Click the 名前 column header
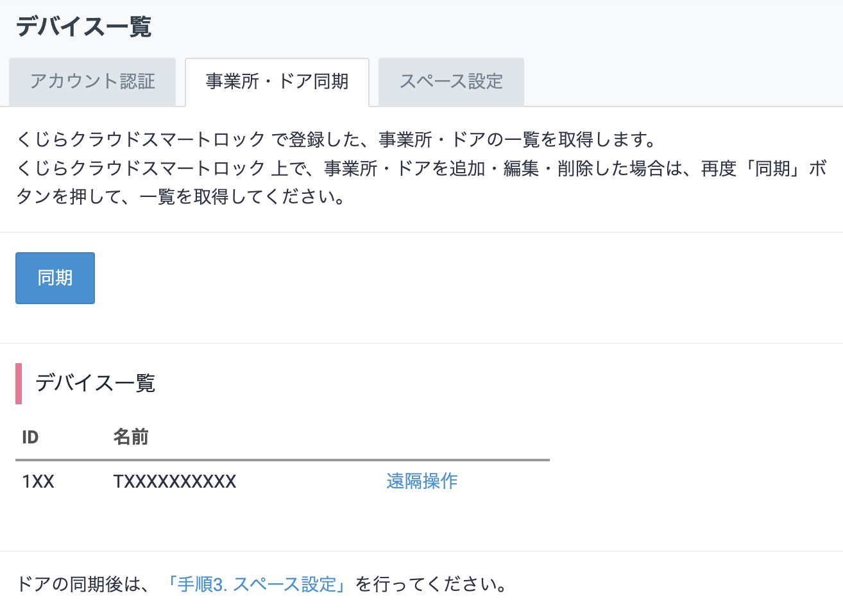 coord(131,438)
